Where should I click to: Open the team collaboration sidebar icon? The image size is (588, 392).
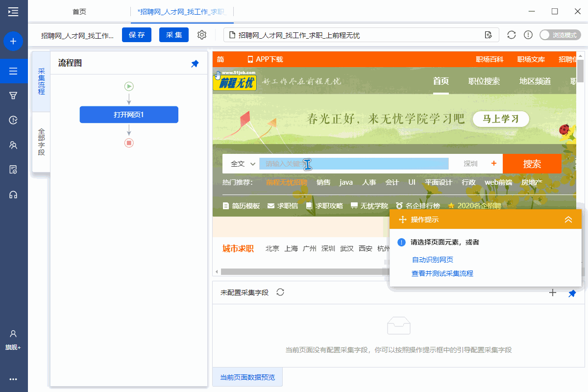tap(13, 145)
